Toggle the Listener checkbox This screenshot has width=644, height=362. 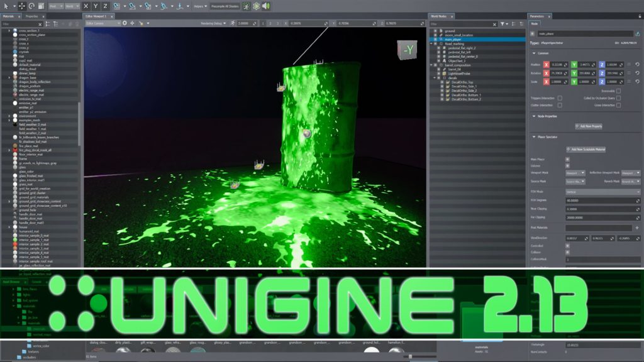pos(567,166)
